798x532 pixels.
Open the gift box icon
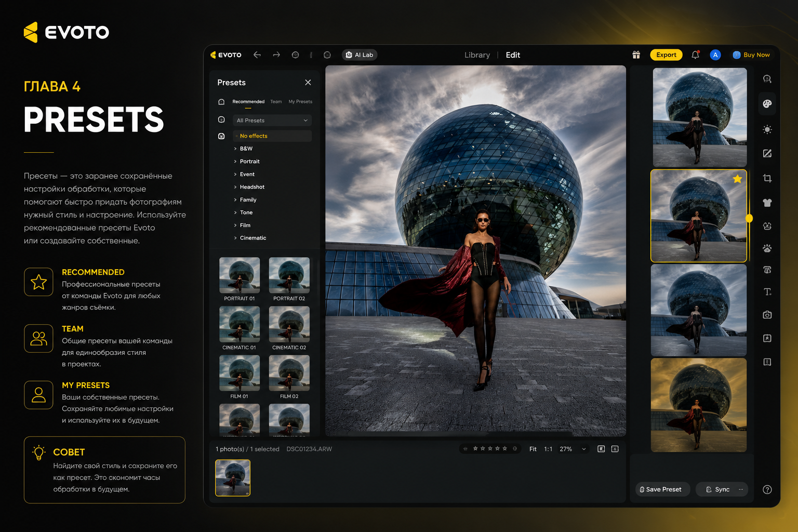(636, 55)
